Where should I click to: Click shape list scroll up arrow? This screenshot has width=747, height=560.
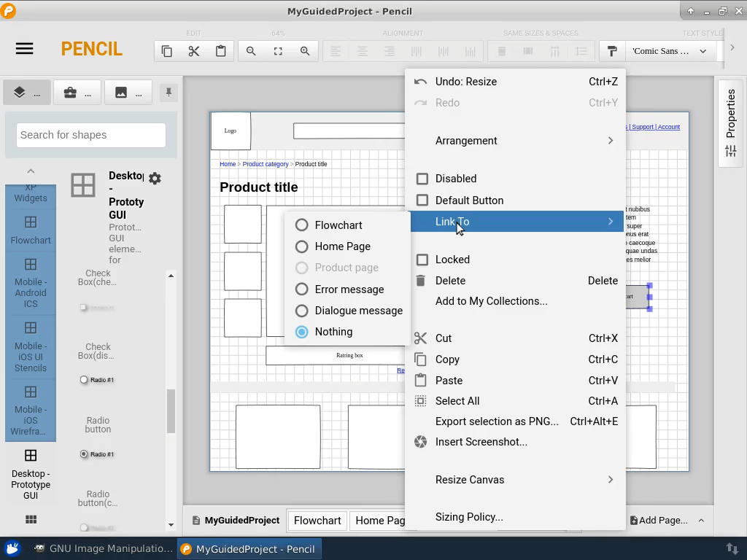tap(171, 276)
